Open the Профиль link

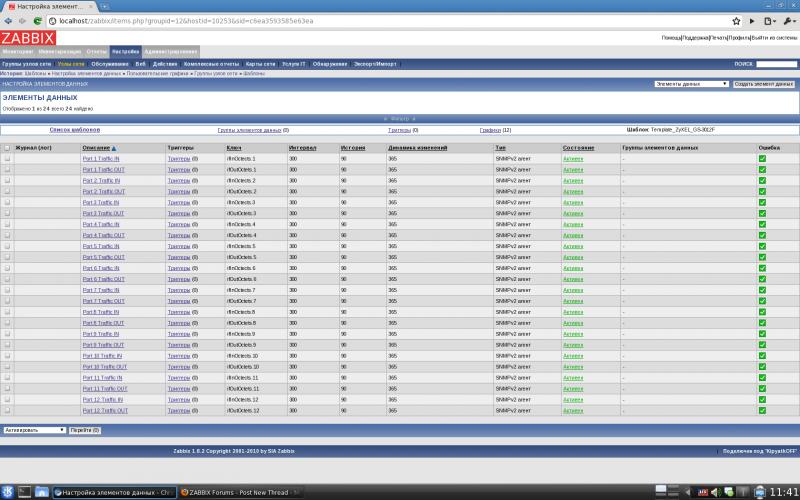point(739,38)
